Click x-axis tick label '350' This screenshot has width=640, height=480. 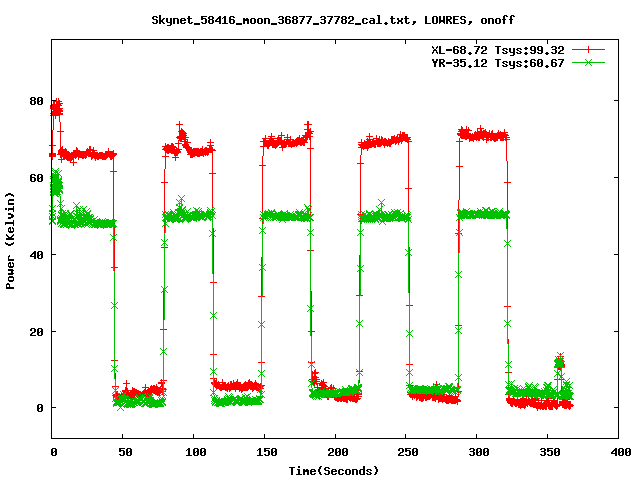[550, 452]
